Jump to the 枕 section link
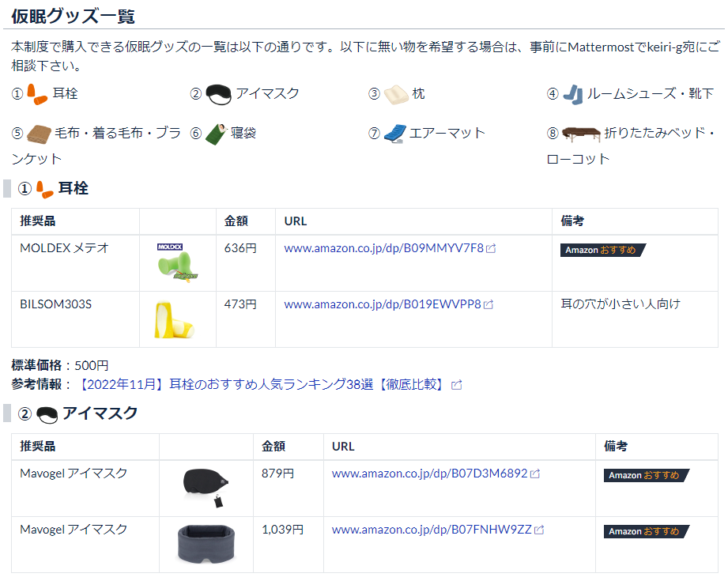The height and width of the screenshot is (581, 728). coord(418,94)
